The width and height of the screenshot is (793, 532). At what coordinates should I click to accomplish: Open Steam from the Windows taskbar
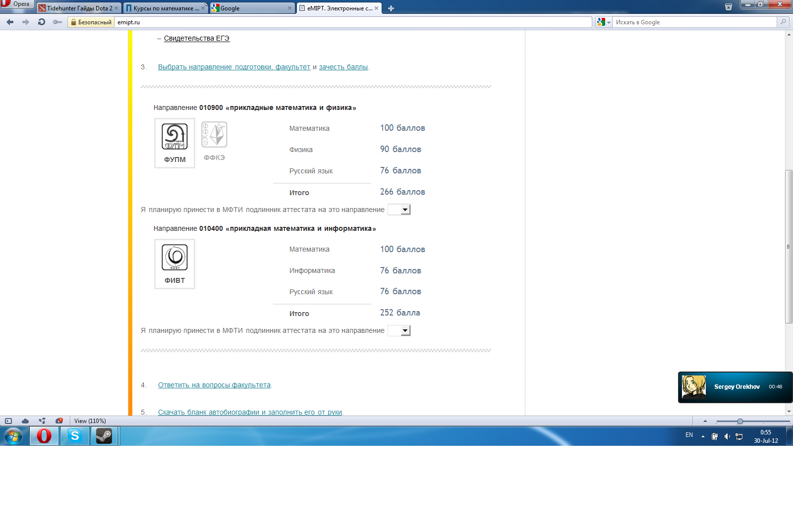(x=104, y=436)
